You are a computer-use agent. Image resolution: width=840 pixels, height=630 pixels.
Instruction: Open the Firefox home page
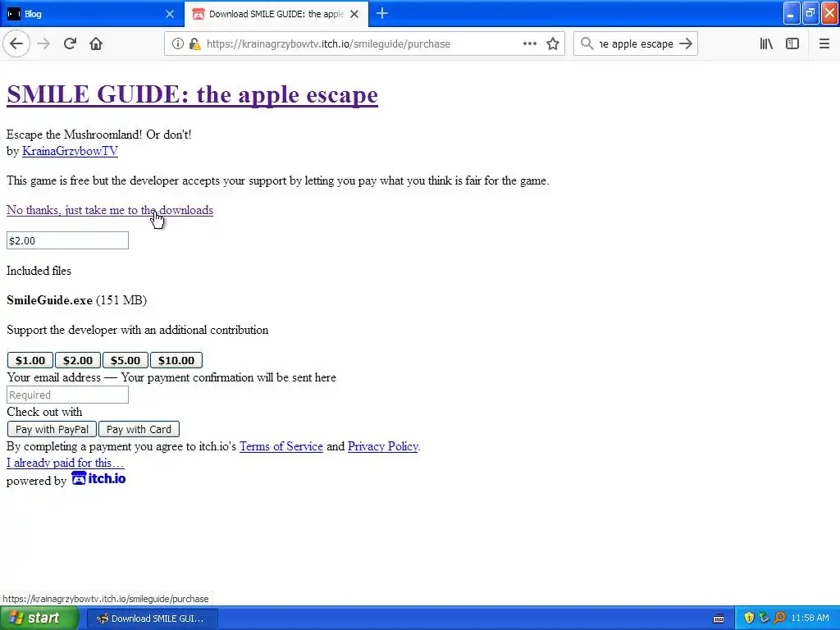96,44
